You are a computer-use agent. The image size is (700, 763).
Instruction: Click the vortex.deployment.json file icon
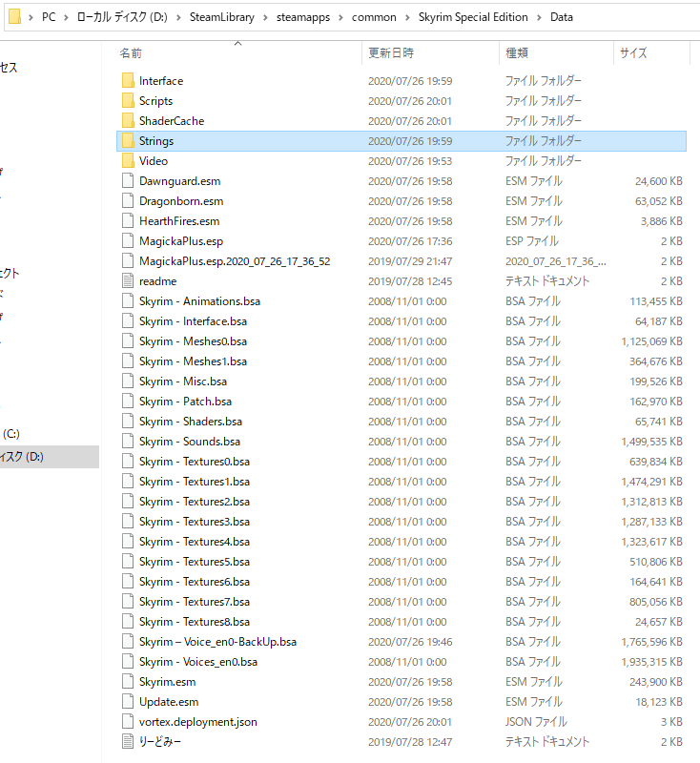[128, 722]
